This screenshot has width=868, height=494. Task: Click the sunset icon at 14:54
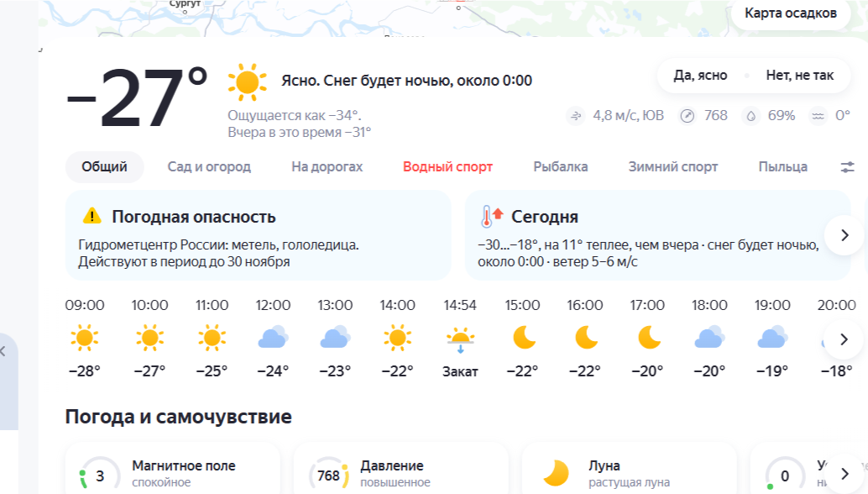click(x=460, y=340)
